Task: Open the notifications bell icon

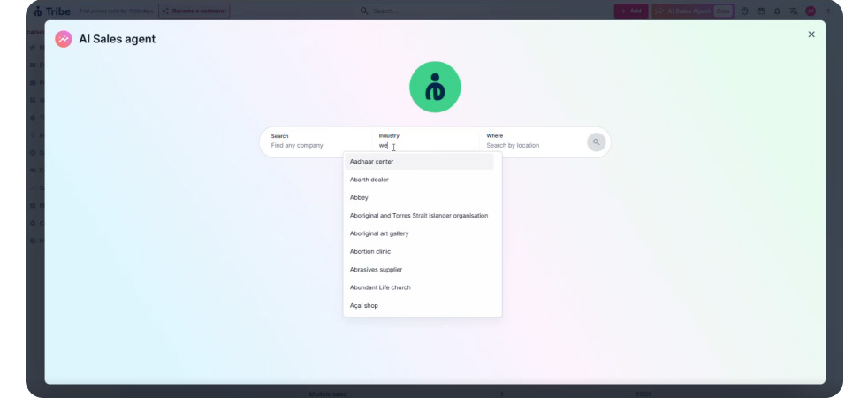Action: [x=777, y=11]
